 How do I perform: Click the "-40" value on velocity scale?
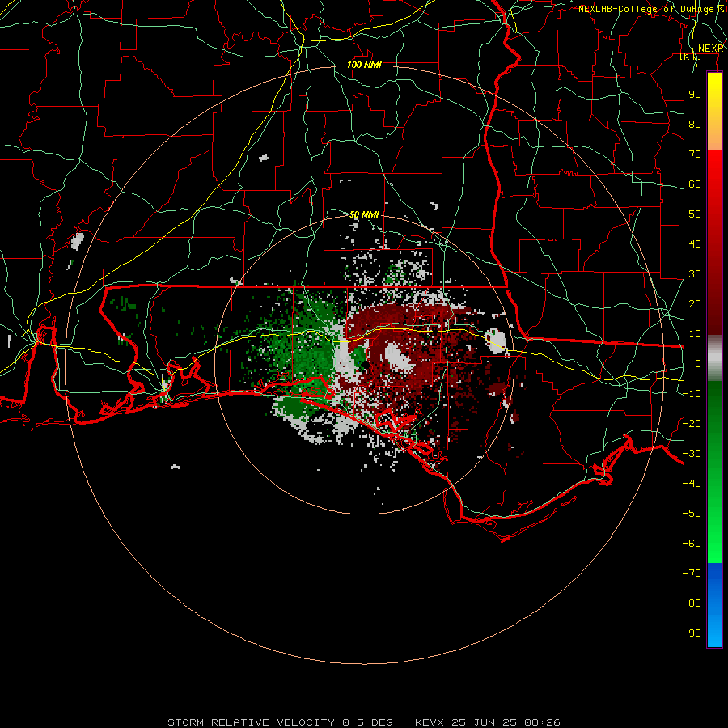point(692,484)
